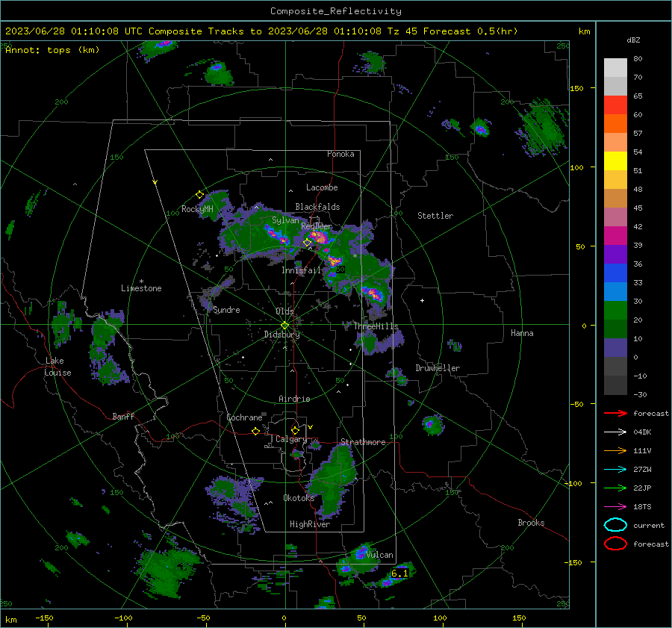This screenshot has width=672, height=628.
Task: Select the cyan 27ZW track arrow
Action: pyautogui.click(x=615, y=470)
